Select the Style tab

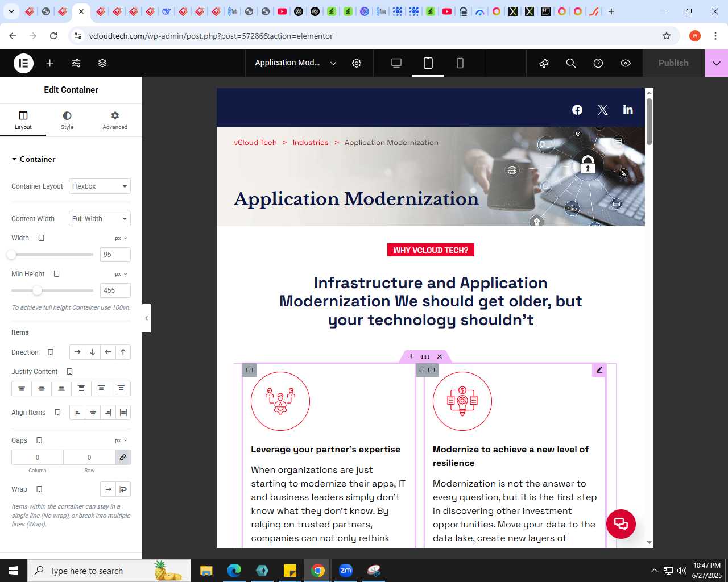click(67, 120)
